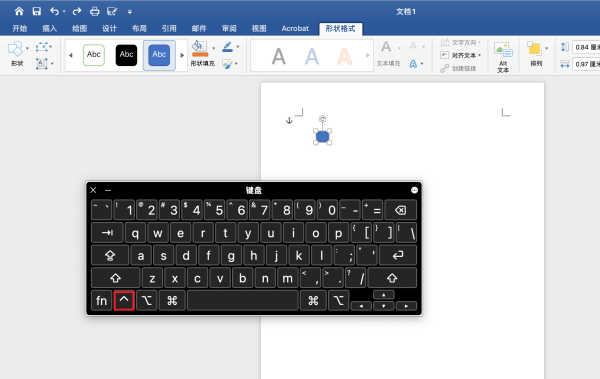Click the shape height input field
Viewport: 600px width, 379px height.
(587, 47)
